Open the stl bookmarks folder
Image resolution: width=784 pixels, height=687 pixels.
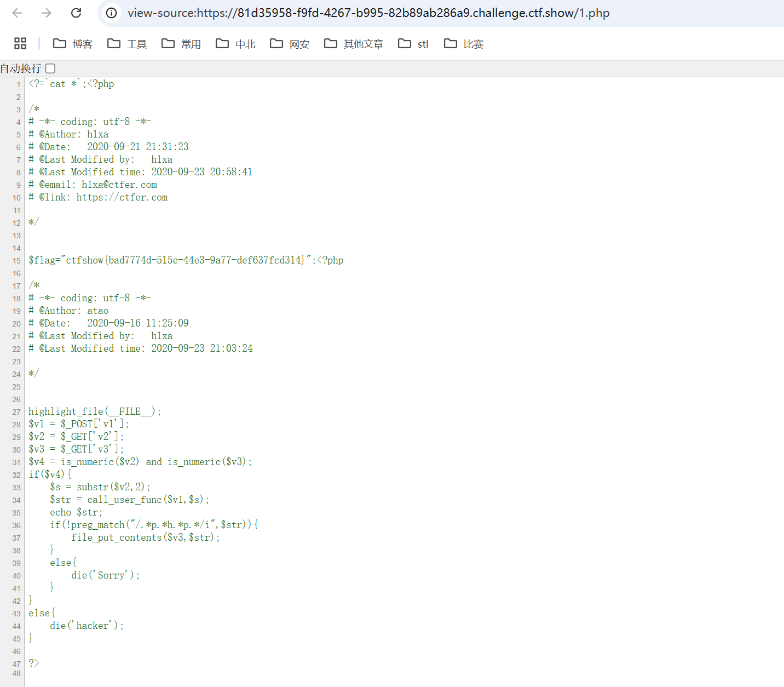point(413,44)
